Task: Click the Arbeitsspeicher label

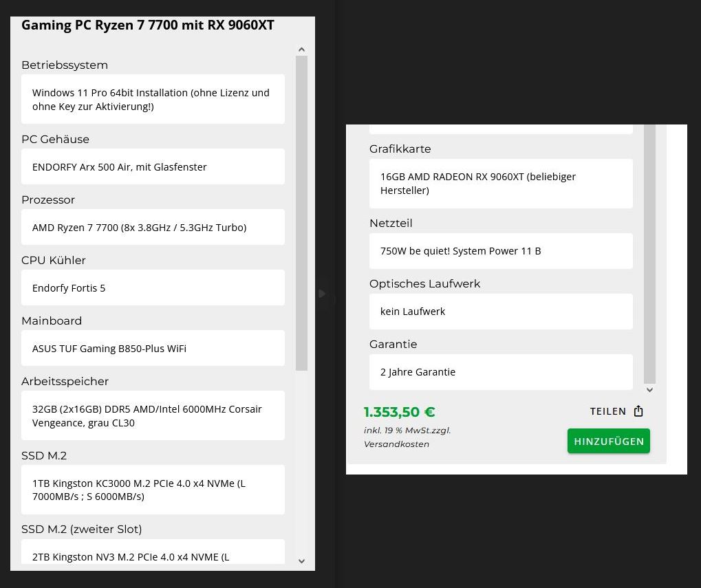Action: click(x=65, y=381)
